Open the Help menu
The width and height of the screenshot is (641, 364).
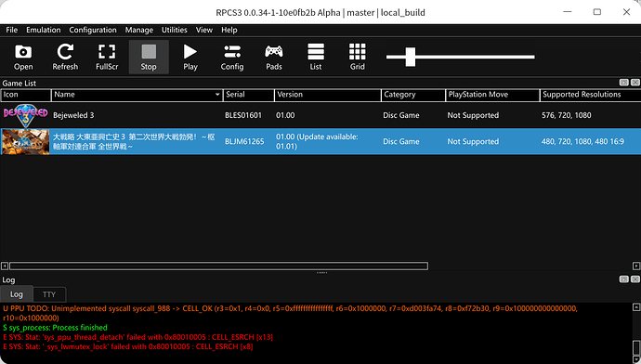[x=229, y=30]
